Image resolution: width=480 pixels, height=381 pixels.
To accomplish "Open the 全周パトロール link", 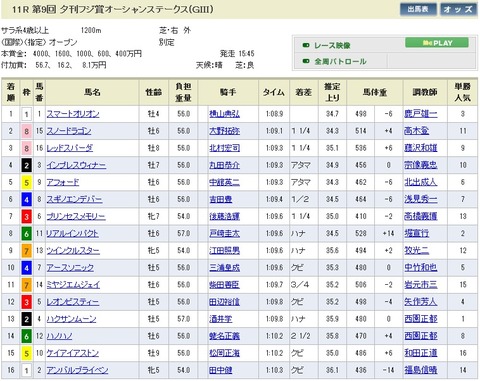I will click(340, 61).
